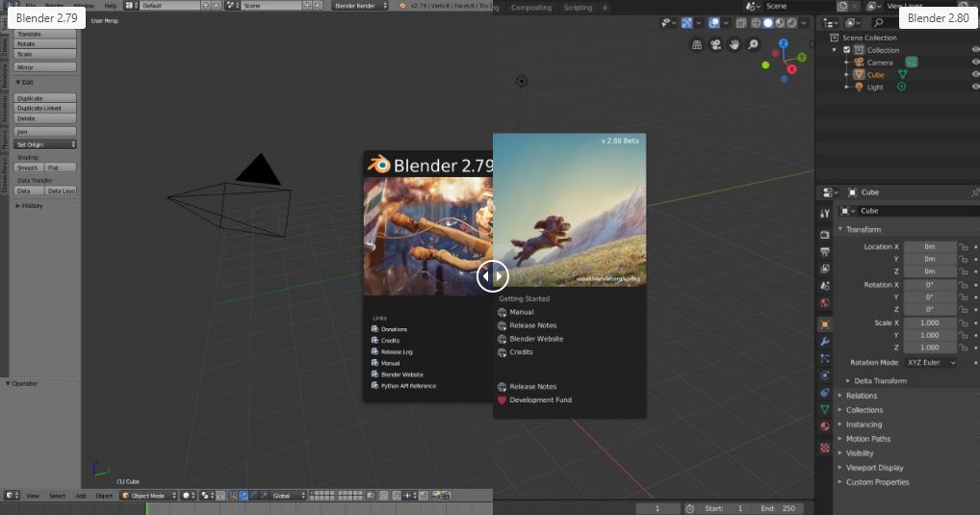Toggle perspective/orthographic grid view icon in viewport

(x=697, y=44)
